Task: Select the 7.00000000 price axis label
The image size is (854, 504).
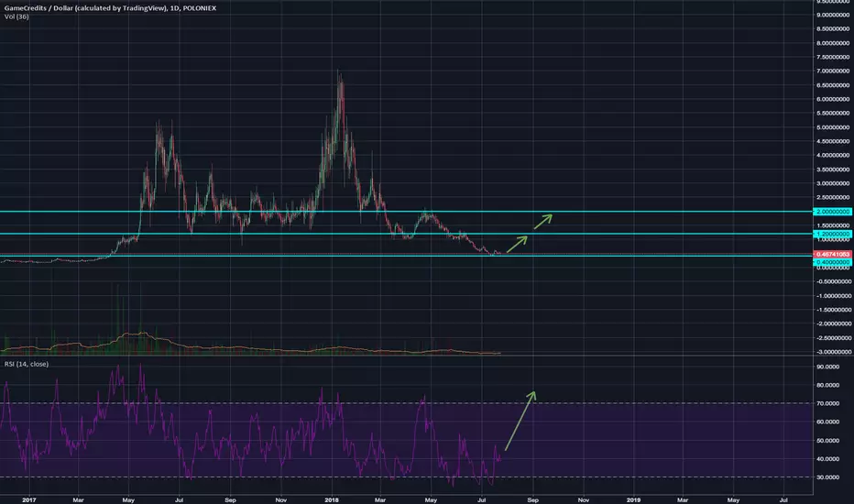Action: [x=833, y=71]
